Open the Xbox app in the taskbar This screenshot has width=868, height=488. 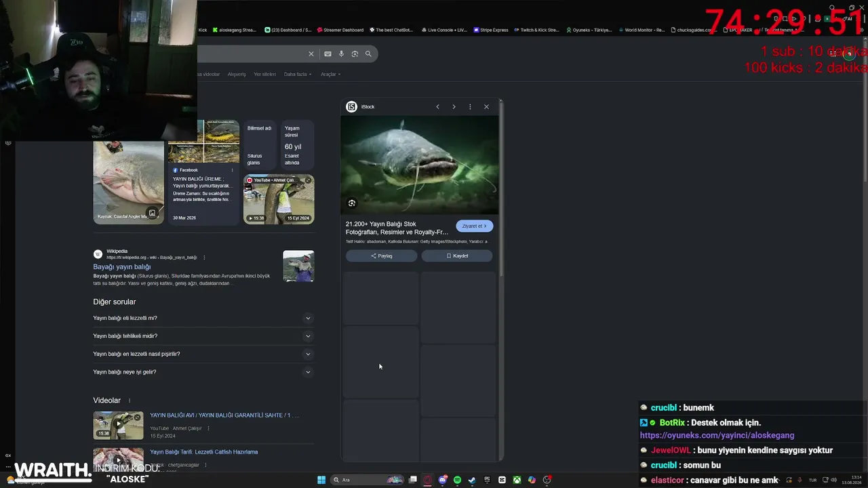pyautogui.click(x=517, y=480)
